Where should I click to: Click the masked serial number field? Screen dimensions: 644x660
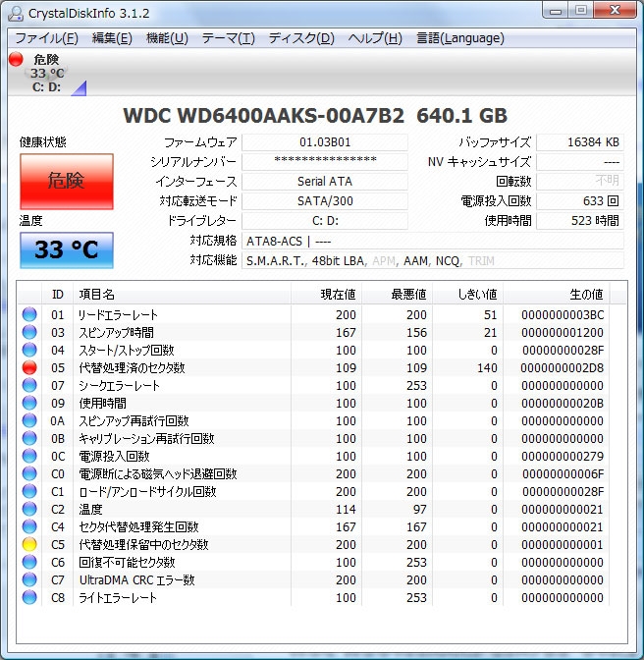coord(325,162)
